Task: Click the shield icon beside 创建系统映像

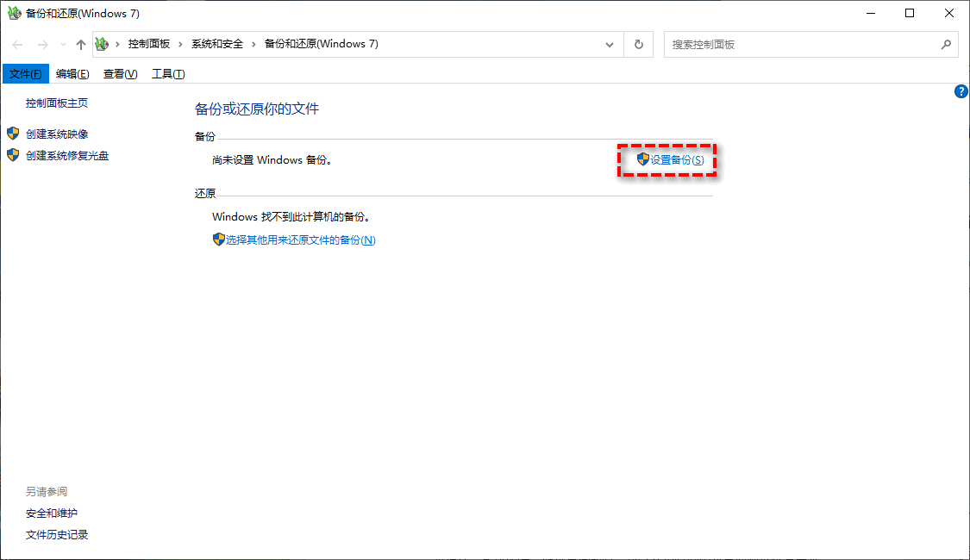Action: tap(13, 134)
